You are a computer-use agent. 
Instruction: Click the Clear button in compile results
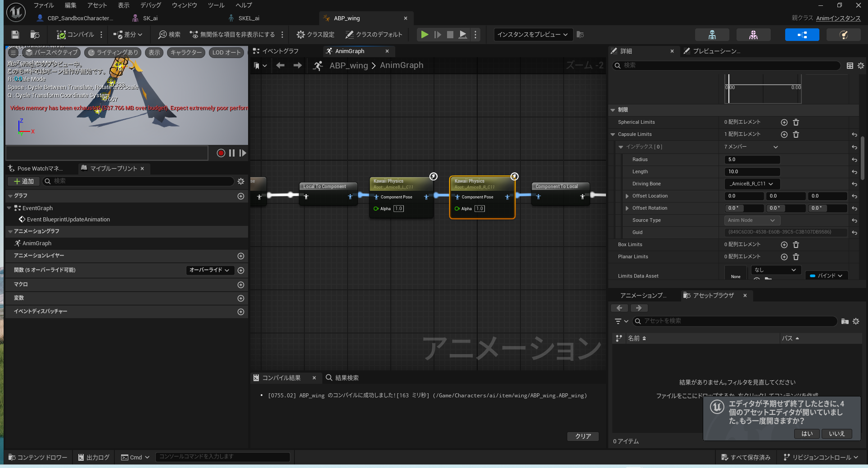pos(583,436)
